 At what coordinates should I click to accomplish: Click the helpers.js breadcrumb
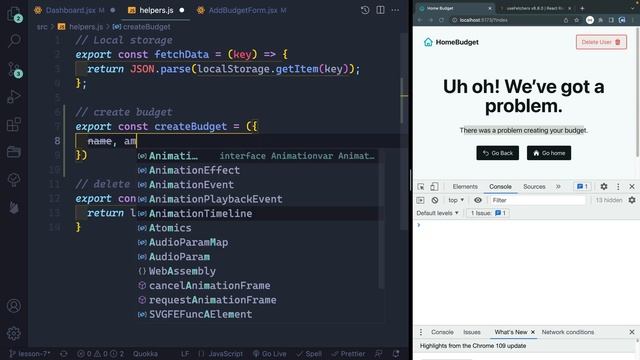click(x=80, y=27)
